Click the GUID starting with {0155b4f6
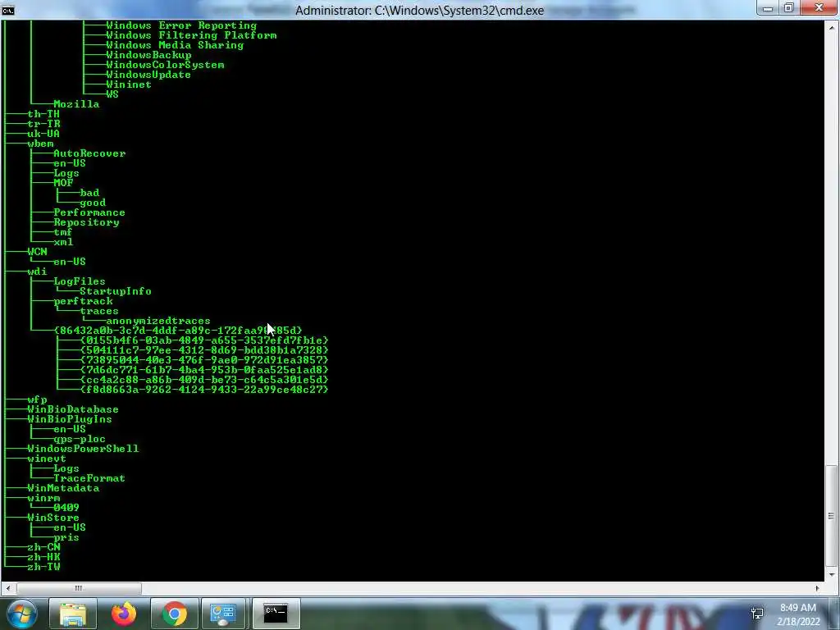The width and height of the screenshot is (840, 630). (204, 340)
